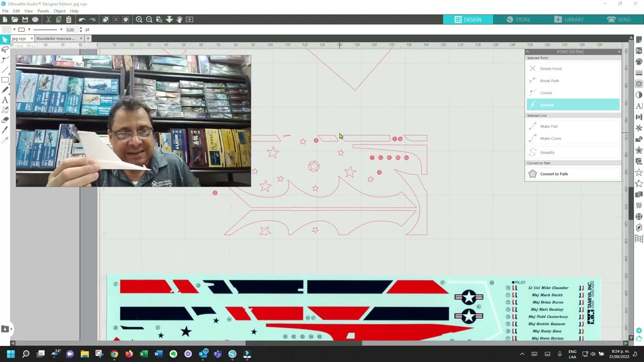The width and height of the screenshot is (644, 362).
Task: Pick the Knife tool
Action: point(5,130)
